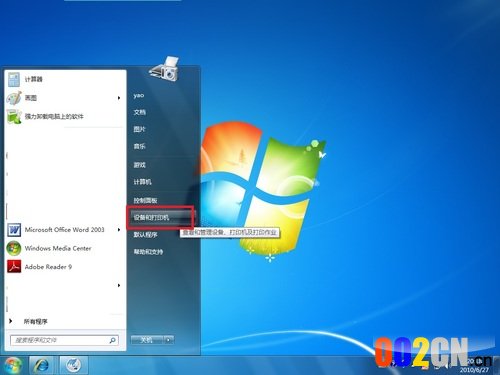Launch the Paint (画图) program icon
500x375 pixels.
[x=14, y=98]
